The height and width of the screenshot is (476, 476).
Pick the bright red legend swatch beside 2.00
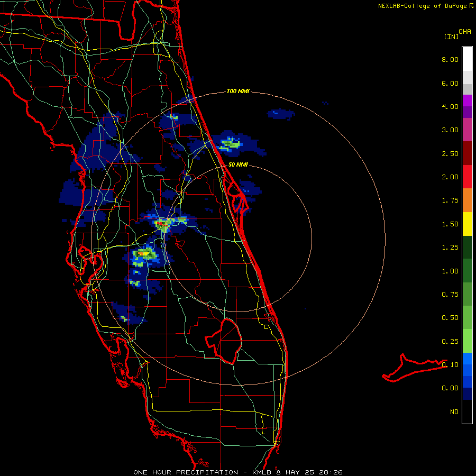(467, 177)
